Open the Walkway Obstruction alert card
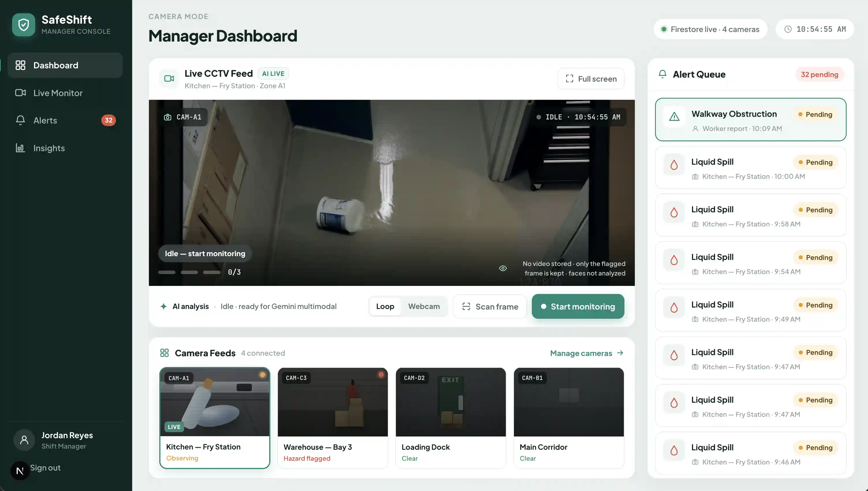This screenshot has width=868, height=491. click(x=751, y=119)
